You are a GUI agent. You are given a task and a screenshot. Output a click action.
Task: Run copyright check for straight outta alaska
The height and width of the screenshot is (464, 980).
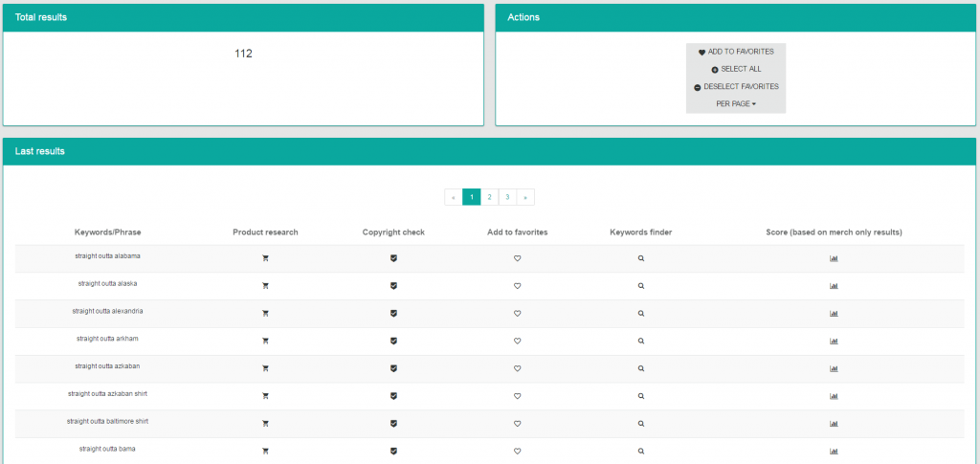(393, 285)
